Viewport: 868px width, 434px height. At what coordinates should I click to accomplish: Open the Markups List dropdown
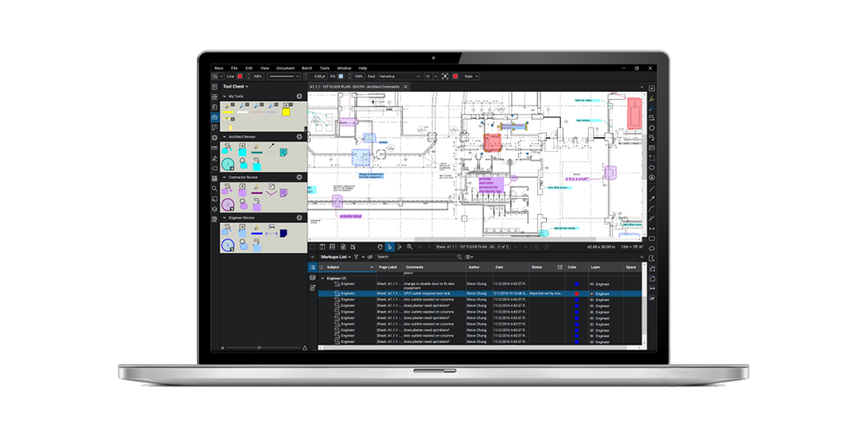(x=336, y=257)
